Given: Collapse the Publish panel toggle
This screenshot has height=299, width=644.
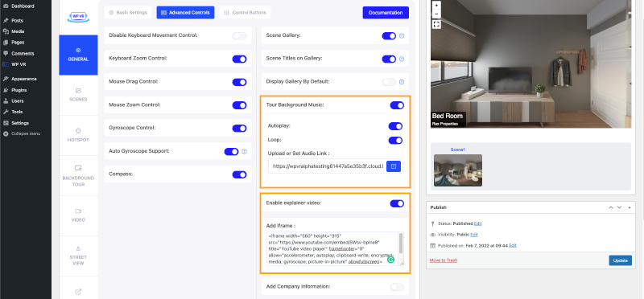Looking at the screenshot, I should [x=630, y=207].
